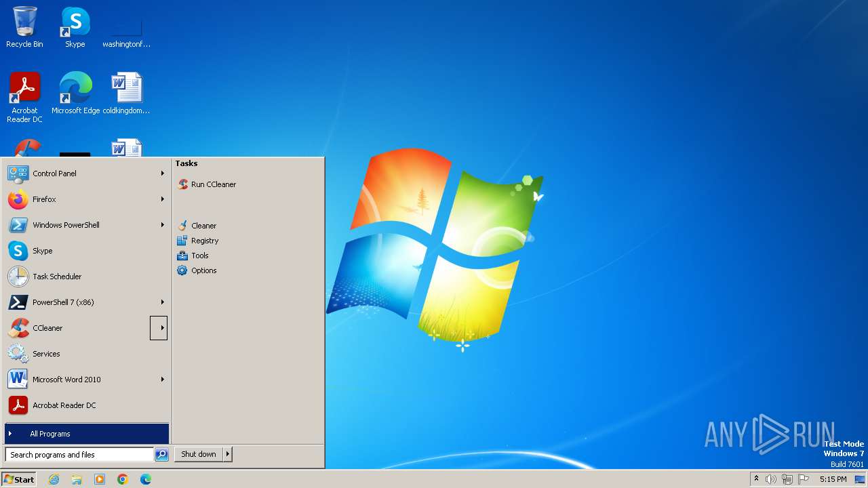Click the Start button
Screen dimensions: 868x488
(19, 479)
